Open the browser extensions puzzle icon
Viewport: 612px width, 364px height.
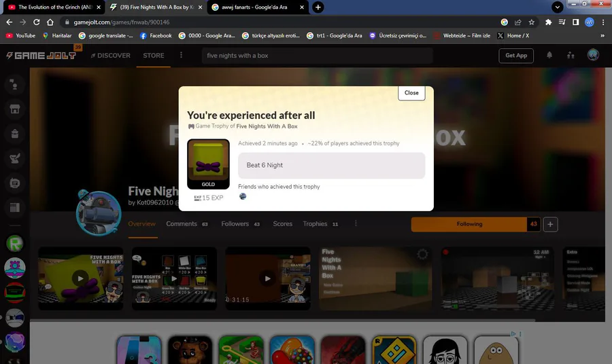pyautogui.click(x=548, y=22)
